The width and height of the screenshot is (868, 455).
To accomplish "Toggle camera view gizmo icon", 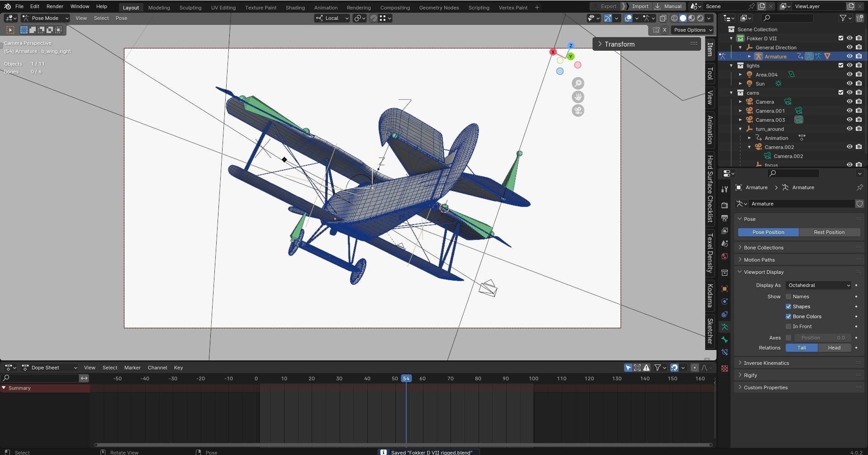I will pos(578,110).
